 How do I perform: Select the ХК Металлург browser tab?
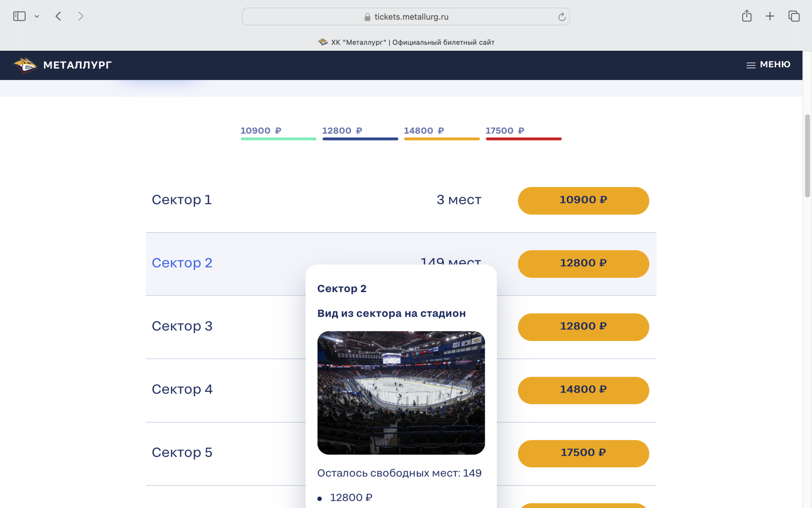tap(406, 42)
